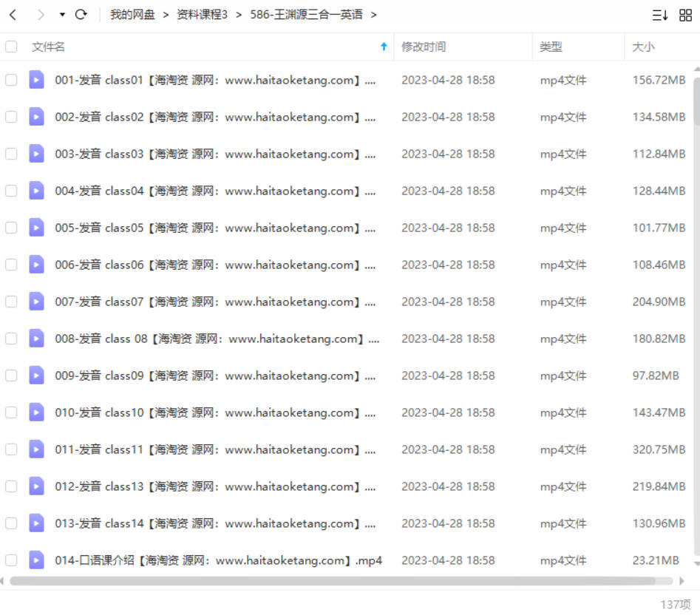700x615 pixels.
Task: Expand arrow after 586-王渊源三合一英语 breadcrumb
Action: click(x=374, y=16)
